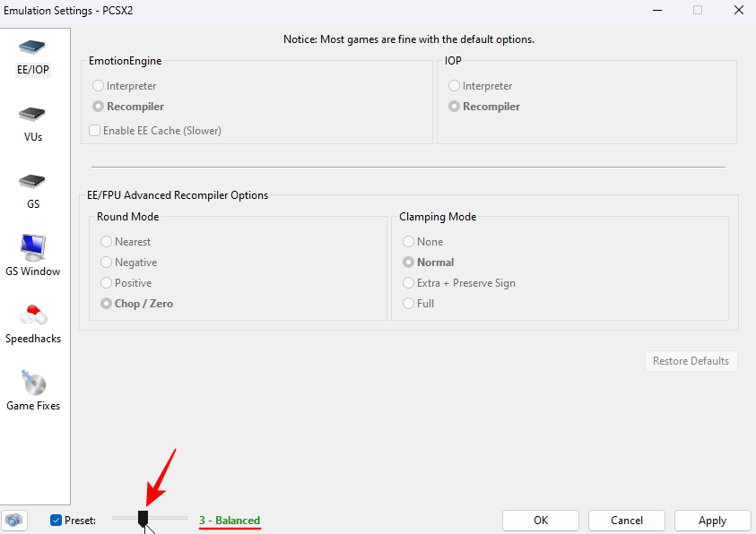Click the camera screenshot button at bottom left
756x534 pixels.
pos(14,520)
